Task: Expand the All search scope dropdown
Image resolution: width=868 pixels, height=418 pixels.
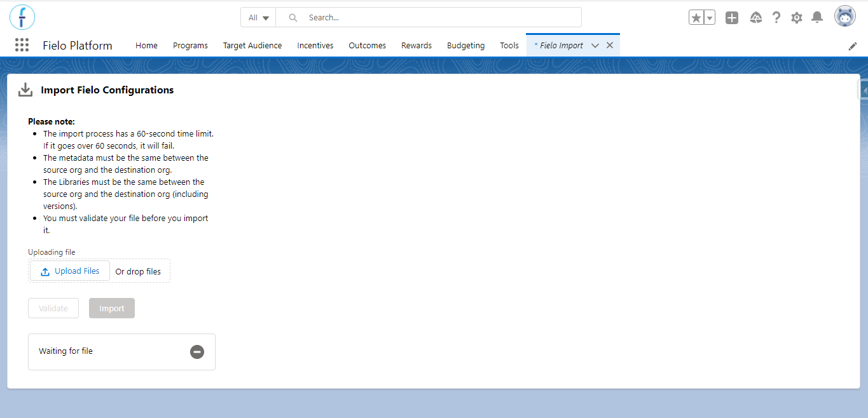Action: coord(258,18)
